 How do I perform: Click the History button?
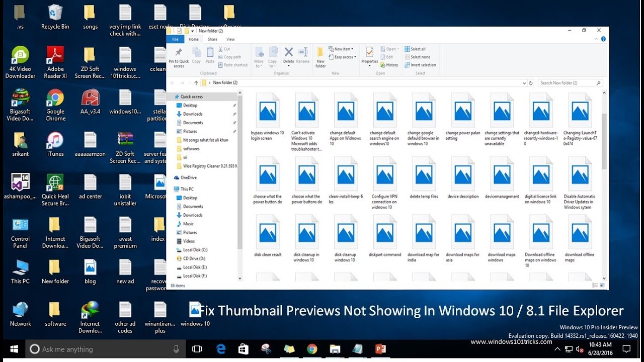point(389,65)
